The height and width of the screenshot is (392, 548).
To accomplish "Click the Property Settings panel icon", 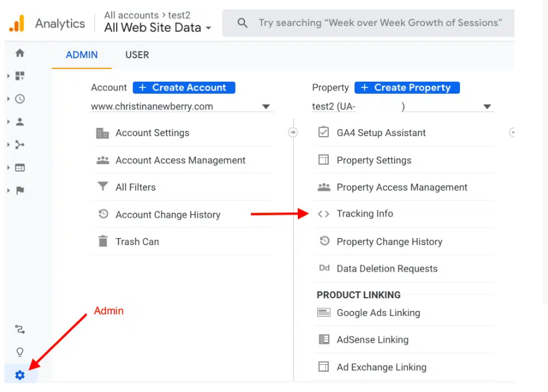I will [x=324, y=160].
